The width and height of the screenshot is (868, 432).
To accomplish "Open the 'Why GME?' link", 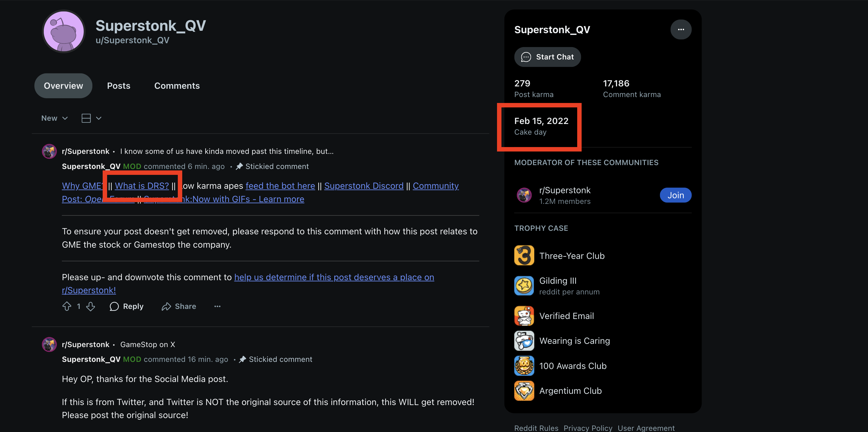I will (x=83, y=186).
